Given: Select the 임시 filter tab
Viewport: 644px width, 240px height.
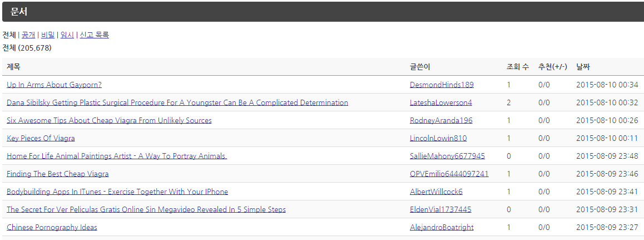Looking at the screenshot, I should 67,35.
